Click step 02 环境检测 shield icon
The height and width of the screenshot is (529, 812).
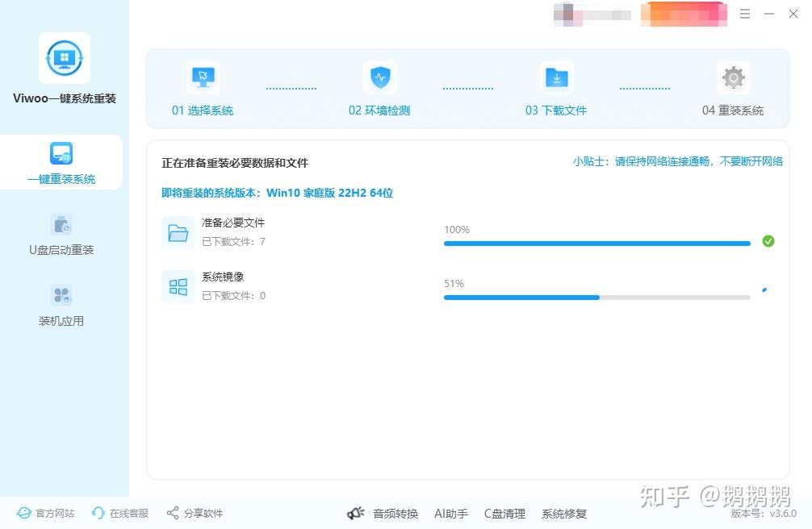[380, 77]
